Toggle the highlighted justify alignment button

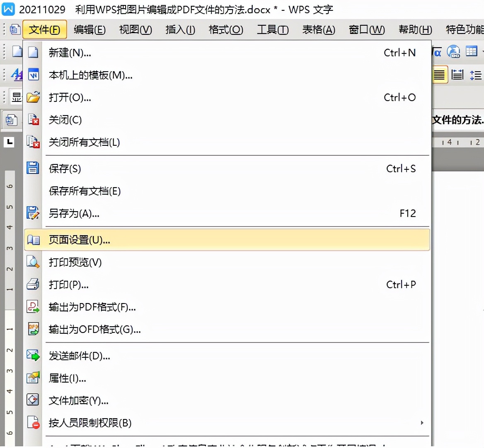tap(439, 75)
